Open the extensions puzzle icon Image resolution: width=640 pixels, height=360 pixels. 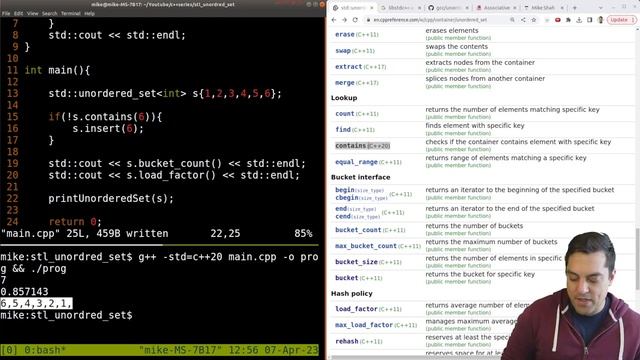coord(568,20)
